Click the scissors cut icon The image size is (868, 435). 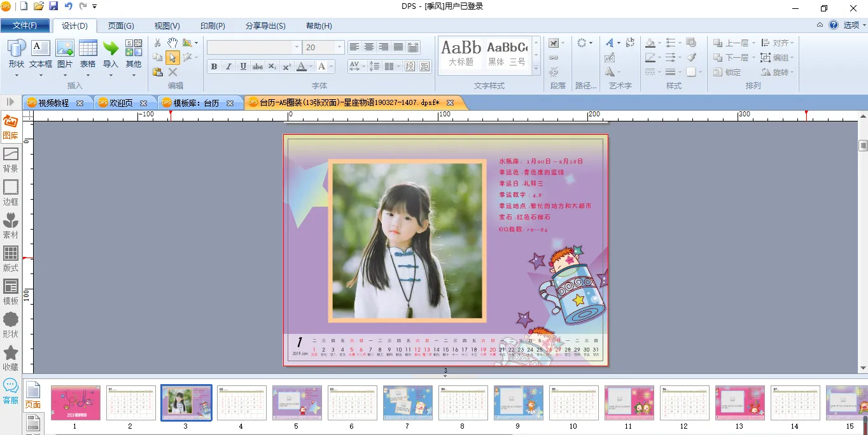tap(158, 43)
